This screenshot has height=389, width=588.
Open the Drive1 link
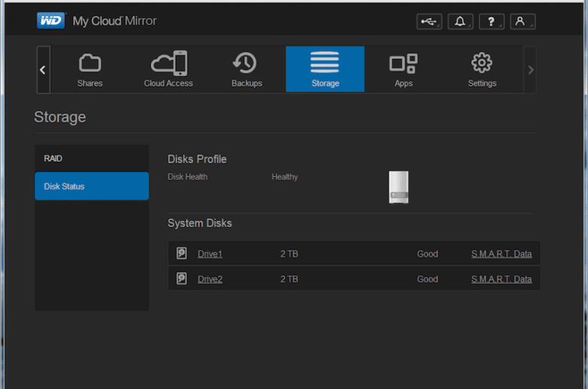pos(210,254)
